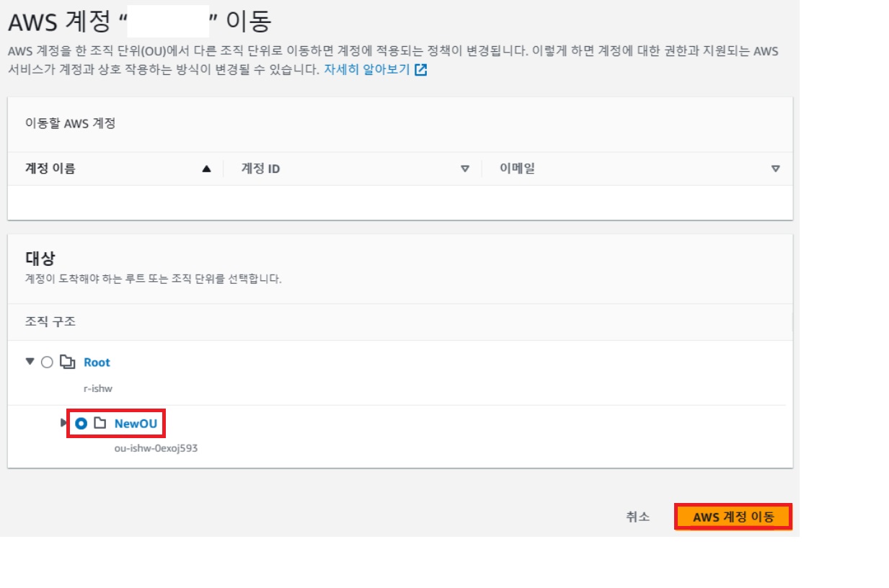Click the 대상 section heading
Image resolution: width=889 pixels, height=588 pixels.
point(40,258)
